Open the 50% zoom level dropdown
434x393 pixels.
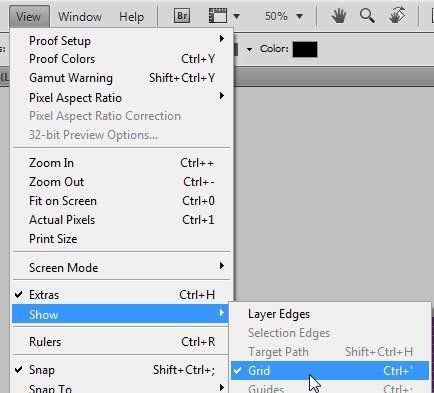(284, 16)
